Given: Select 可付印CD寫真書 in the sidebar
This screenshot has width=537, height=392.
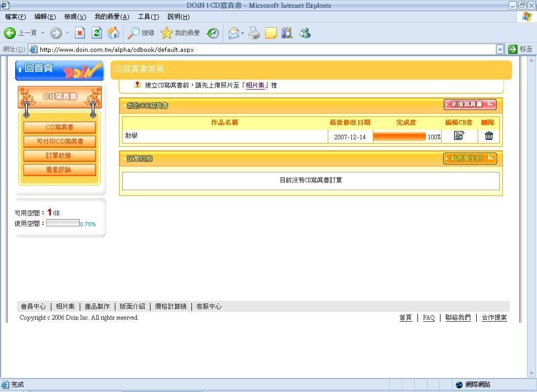Looking at the screenshot, I should (60, 141).
